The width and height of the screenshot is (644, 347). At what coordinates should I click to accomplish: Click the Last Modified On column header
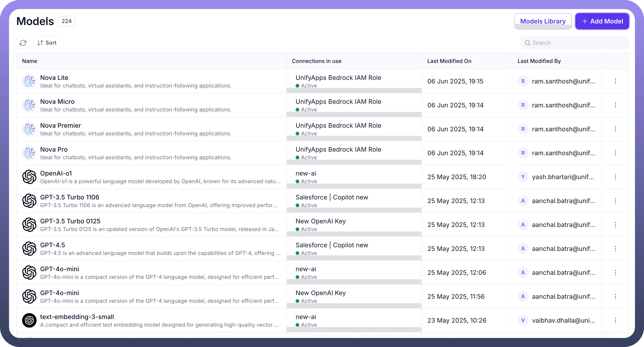pos(449,61)
